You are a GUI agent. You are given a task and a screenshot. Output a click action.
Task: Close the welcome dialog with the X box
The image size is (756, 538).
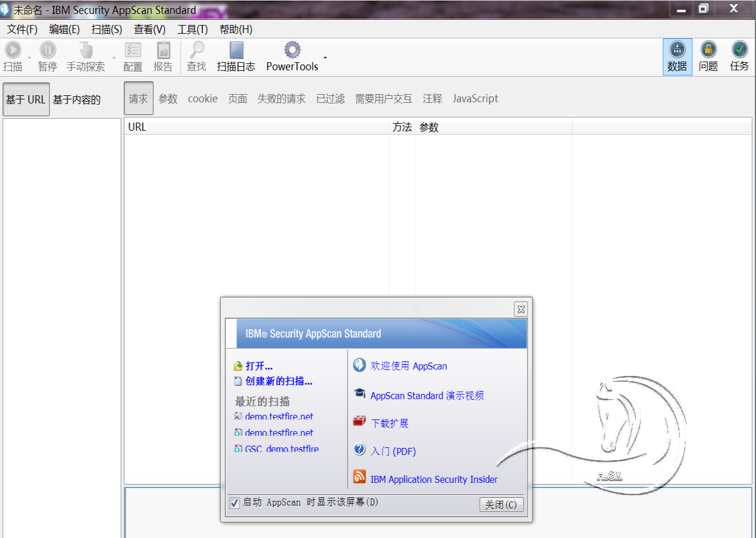click(521, 309)
